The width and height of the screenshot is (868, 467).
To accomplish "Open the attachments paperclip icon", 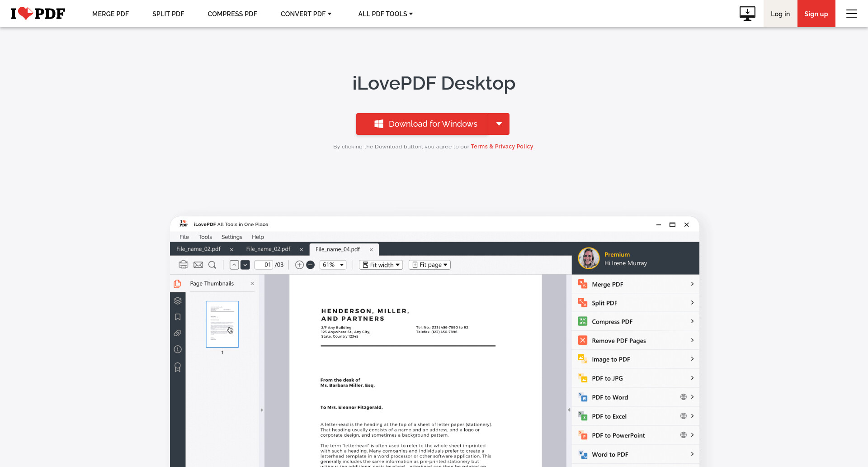I will 178,333.
